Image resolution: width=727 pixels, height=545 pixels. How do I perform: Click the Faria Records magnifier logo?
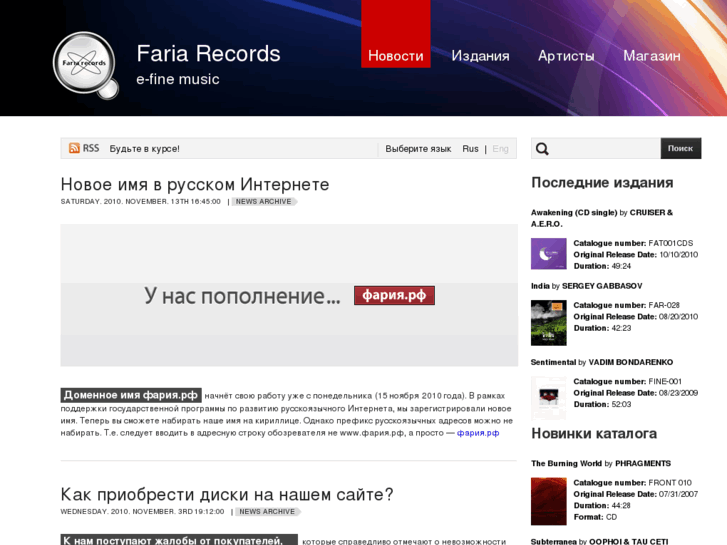[x=86, y=65]
